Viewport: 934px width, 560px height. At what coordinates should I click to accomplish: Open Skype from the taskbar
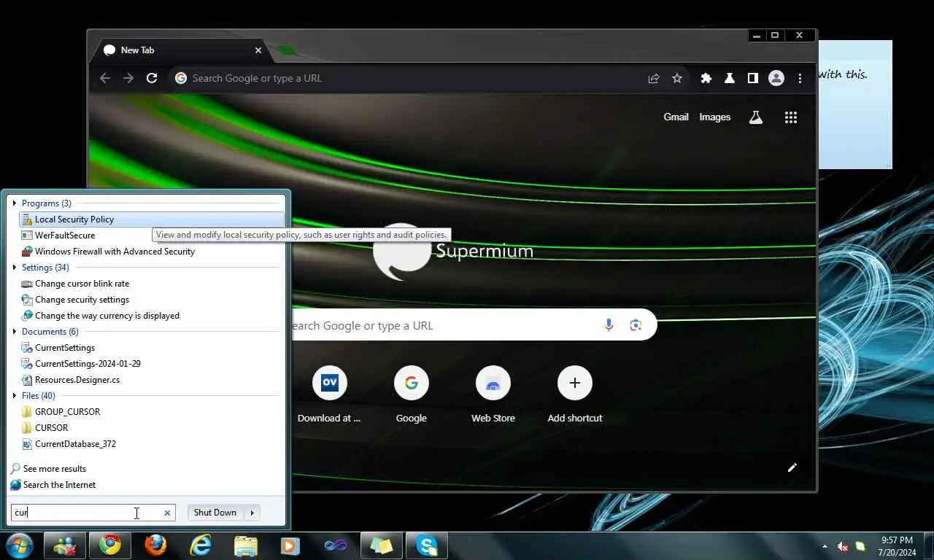[x=427, y=545]
